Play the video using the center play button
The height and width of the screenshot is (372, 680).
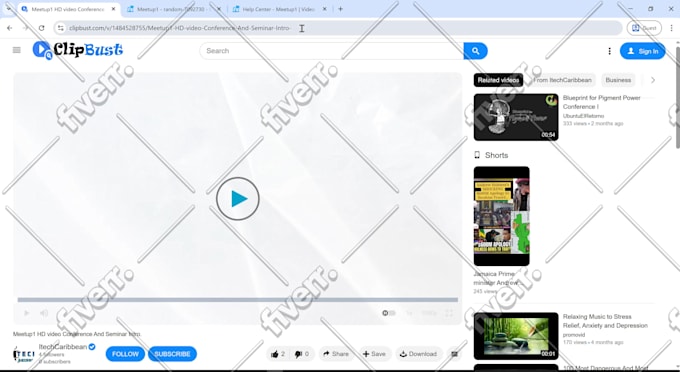238,199
